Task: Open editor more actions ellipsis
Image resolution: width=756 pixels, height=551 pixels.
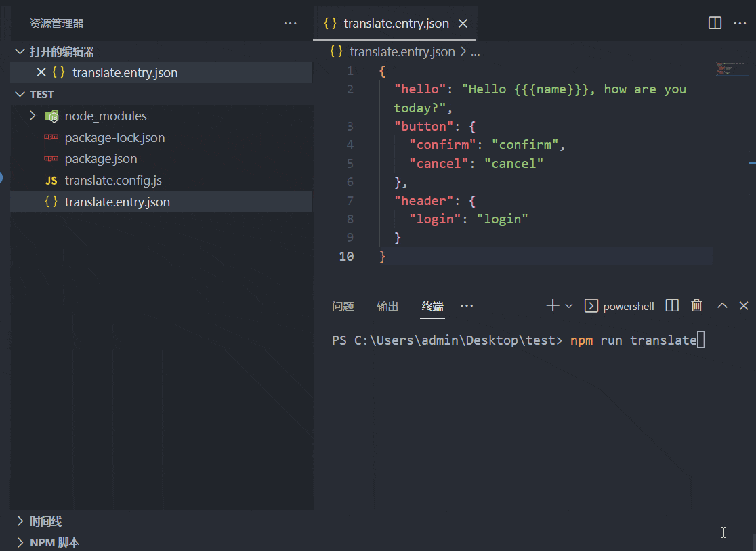Action: point(740,23)
